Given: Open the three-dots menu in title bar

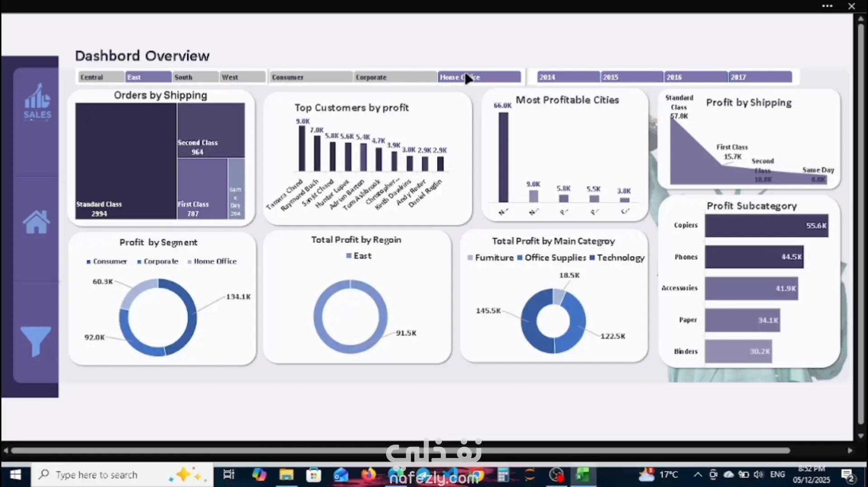Looking at the screenshot, I should tap(827, 6).
